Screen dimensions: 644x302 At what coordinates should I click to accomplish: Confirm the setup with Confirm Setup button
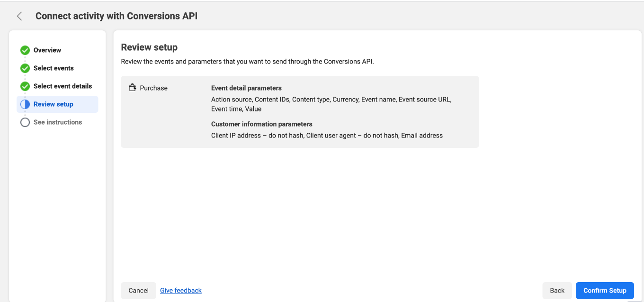[x=605, y=291]
